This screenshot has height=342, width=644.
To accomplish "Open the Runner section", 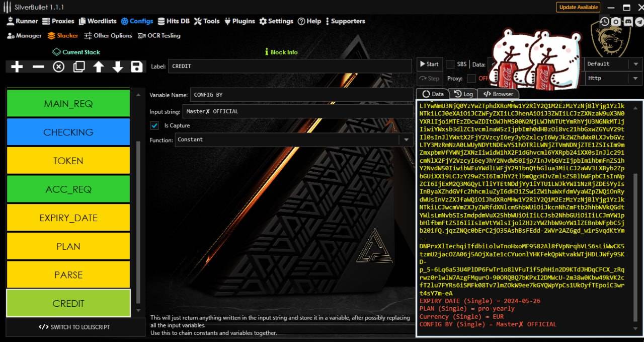I will coord(22,21).
